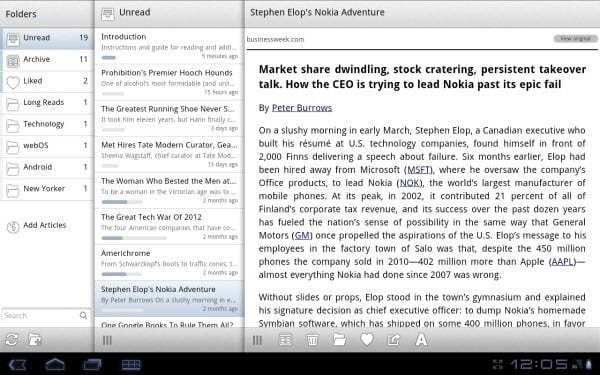Screen dimensions: 600x375
Task: Delete article with trash icon
Action: click(x=313, y=340)
